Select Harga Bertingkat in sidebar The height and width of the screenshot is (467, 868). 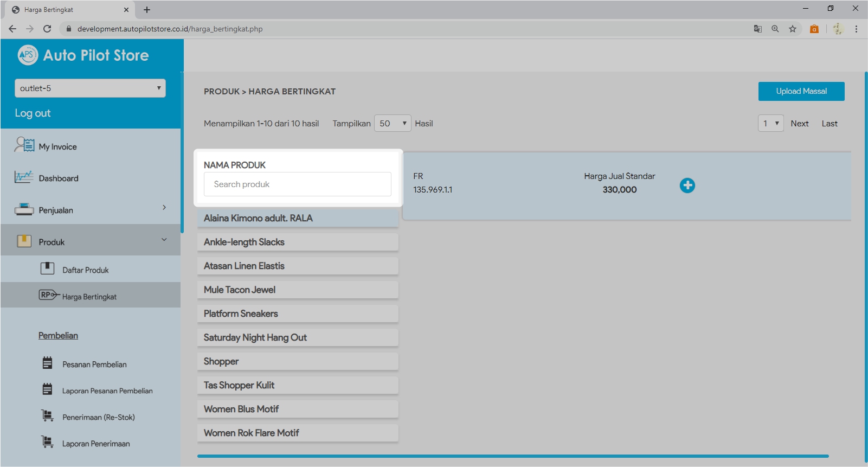(x=89, y=297)
